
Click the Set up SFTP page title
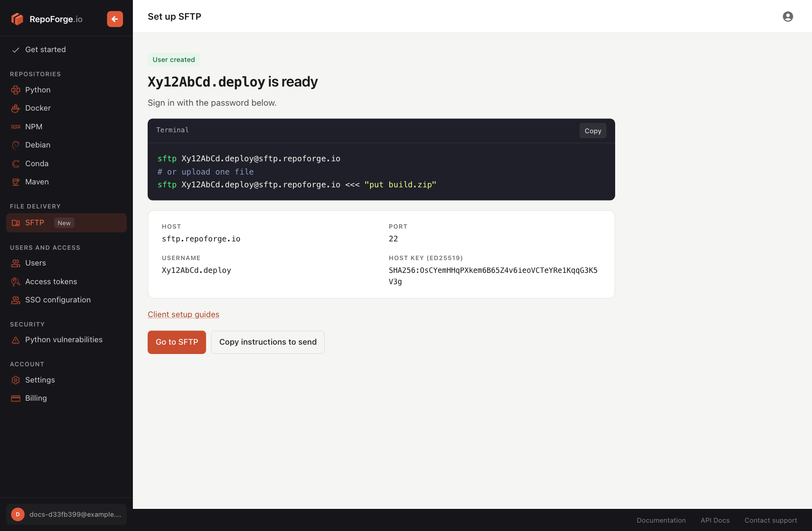[x=175, y=17]
